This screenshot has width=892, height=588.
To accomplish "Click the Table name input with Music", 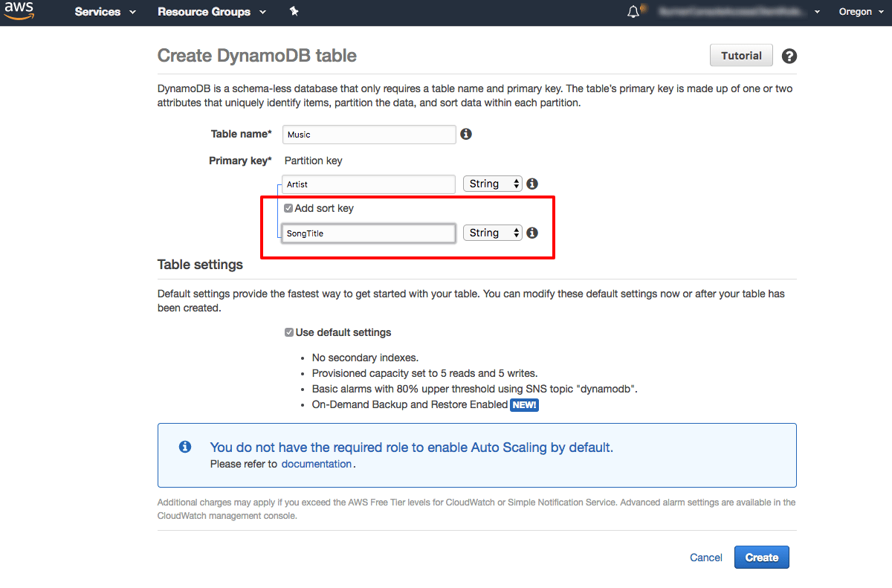I will pos(369,135).
